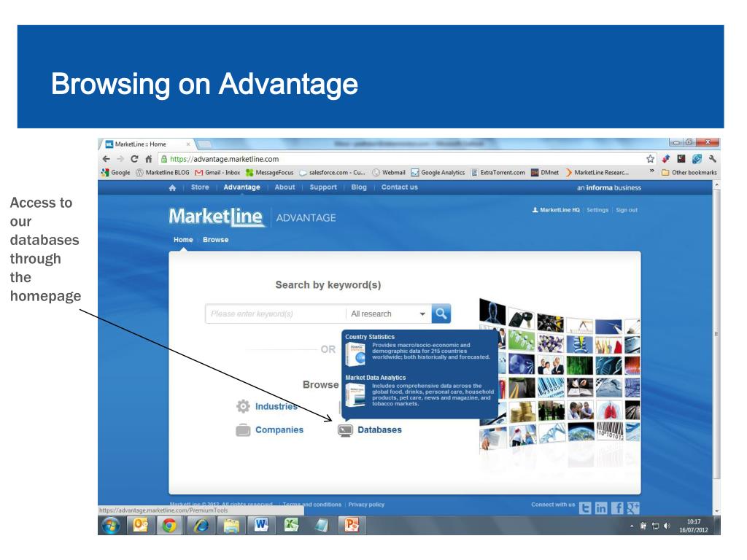The width and height of the screenshot is (747, 560).
Task: Open the new tab button
Action: coord(205,144)
